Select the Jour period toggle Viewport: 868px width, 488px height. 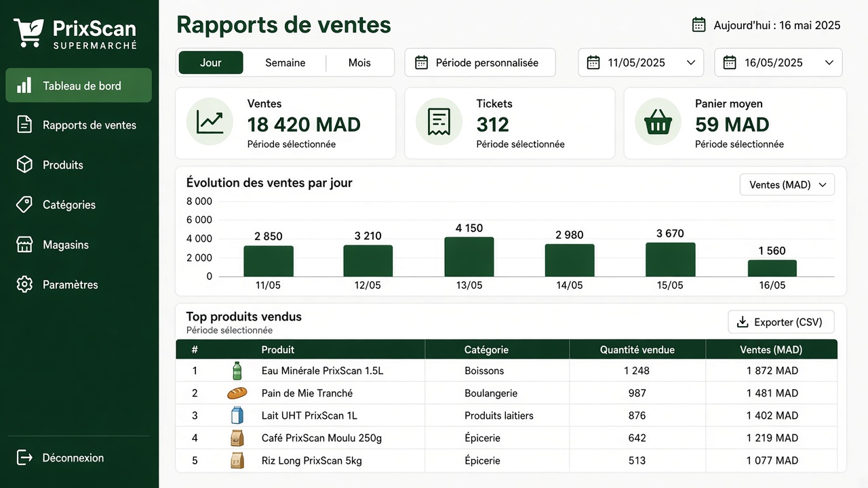211,62
